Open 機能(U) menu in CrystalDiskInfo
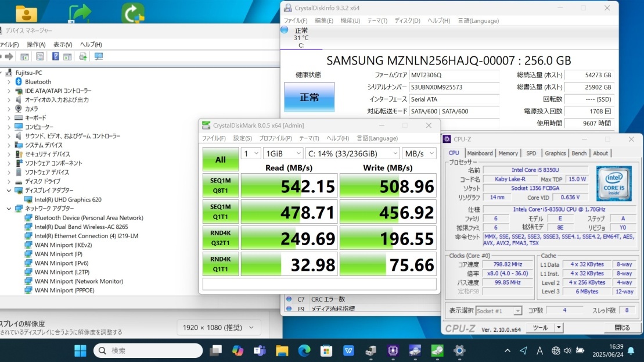Screen dimensions: 644x362 tap(350, 20)
